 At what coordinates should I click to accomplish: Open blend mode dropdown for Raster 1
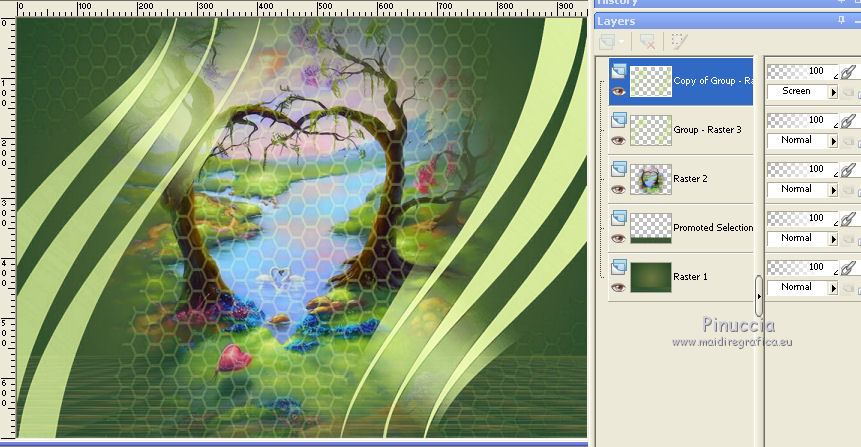833,287
